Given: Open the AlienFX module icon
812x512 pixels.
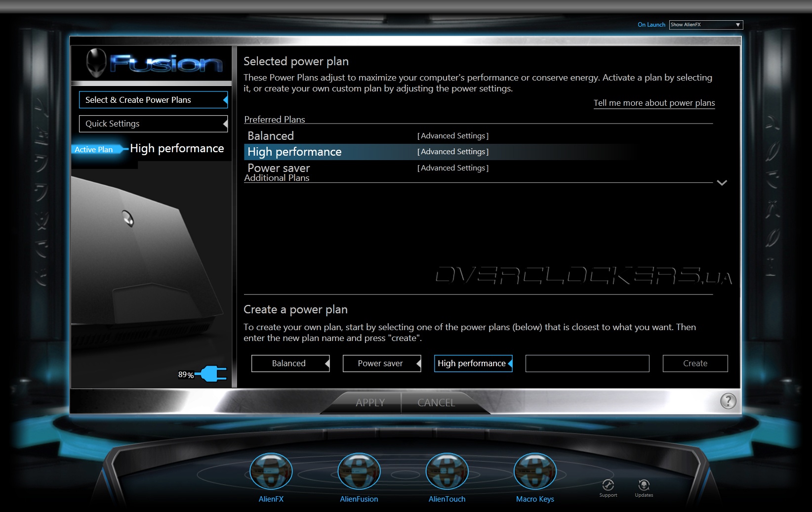Looking at the screenshot, I should click(271, 471).
